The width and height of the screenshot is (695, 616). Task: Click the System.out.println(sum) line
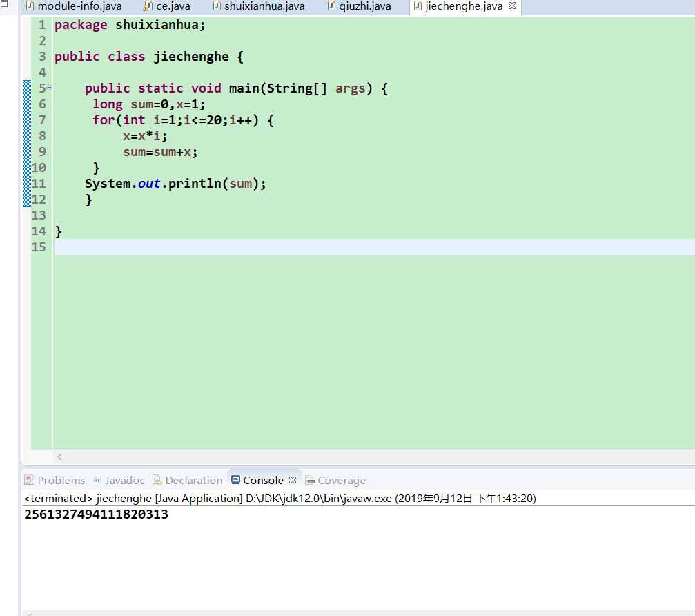click(175, 184)
